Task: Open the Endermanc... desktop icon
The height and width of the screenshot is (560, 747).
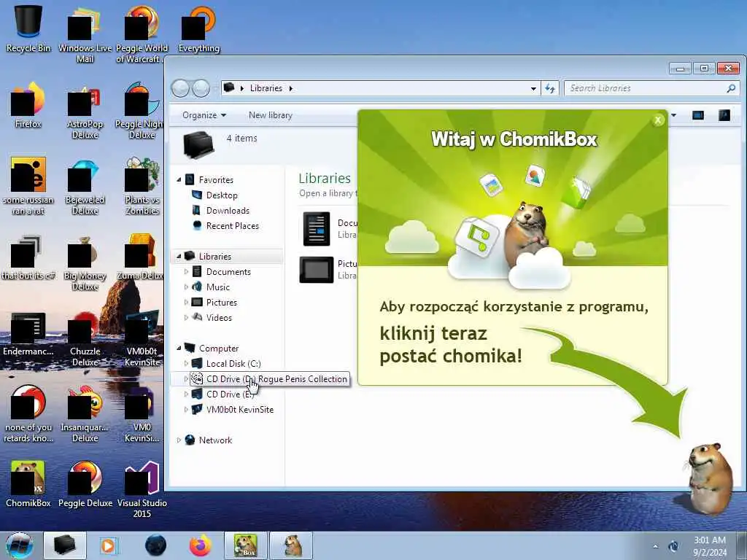Action: (x=28, y=333)
